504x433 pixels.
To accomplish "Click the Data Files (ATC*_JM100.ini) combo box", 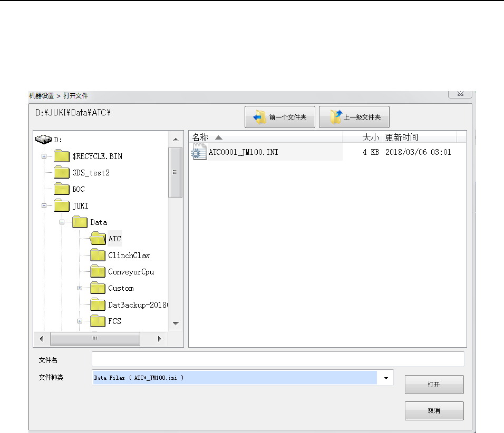I will (243, 378).
